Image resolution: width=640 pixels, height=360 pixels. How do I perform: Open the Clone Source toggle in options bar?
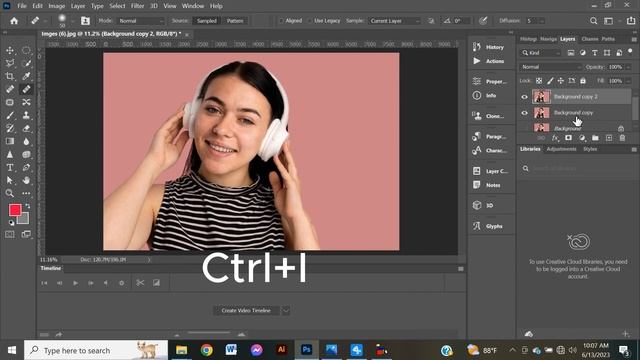(x=85, y=21)
